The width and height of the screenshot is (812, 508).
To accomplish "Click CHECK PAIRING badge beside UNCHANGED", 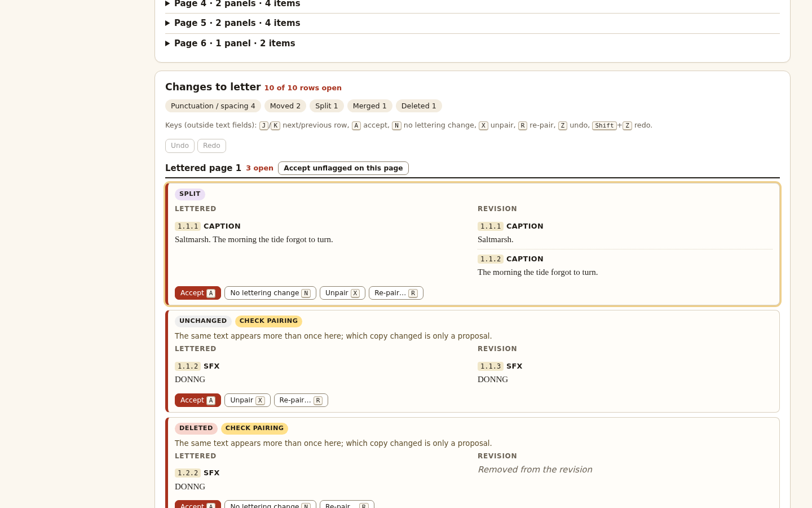I will tap(268, 321).
